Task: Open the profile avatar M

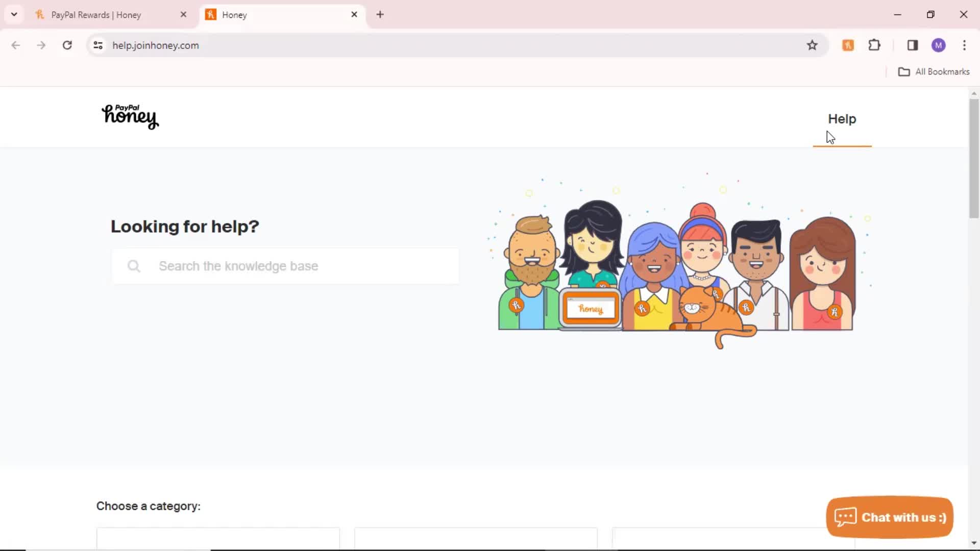Action: click(x=938, y=45)
